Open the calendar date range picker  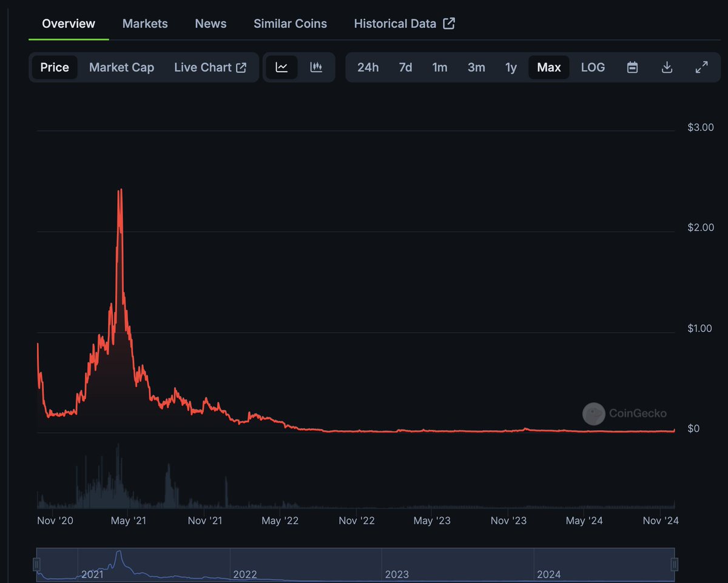click(632, 67)
